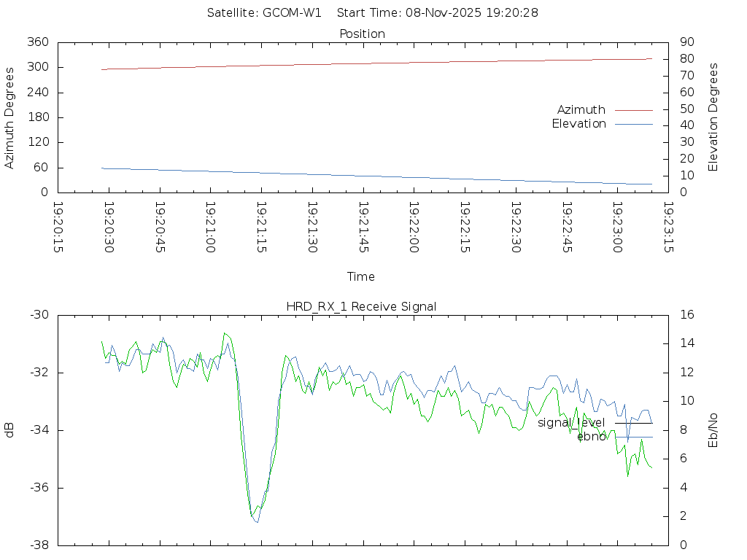Click the Eb/No right axis label
Image resolution: width=747 pixels, height=560 pixels.
point(713,430)
